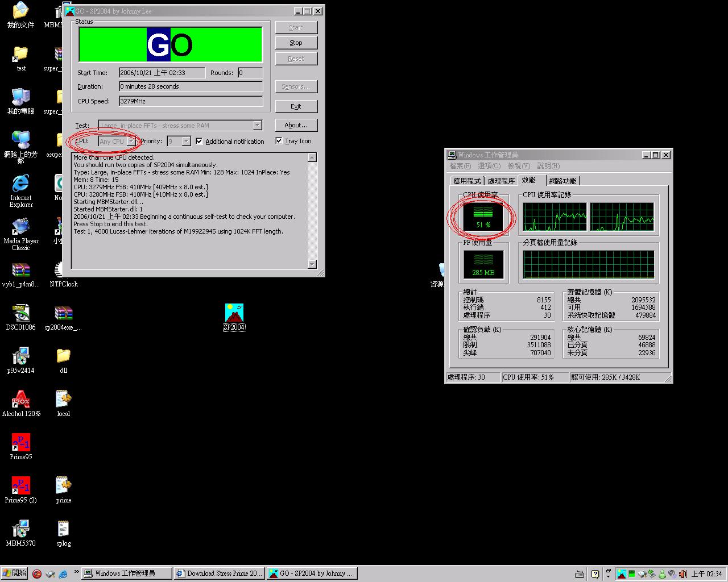Screen dimensions: 728x582
Task: Click the help question mark tray icon
Action: pyautogui.click(x=595, y=573)
